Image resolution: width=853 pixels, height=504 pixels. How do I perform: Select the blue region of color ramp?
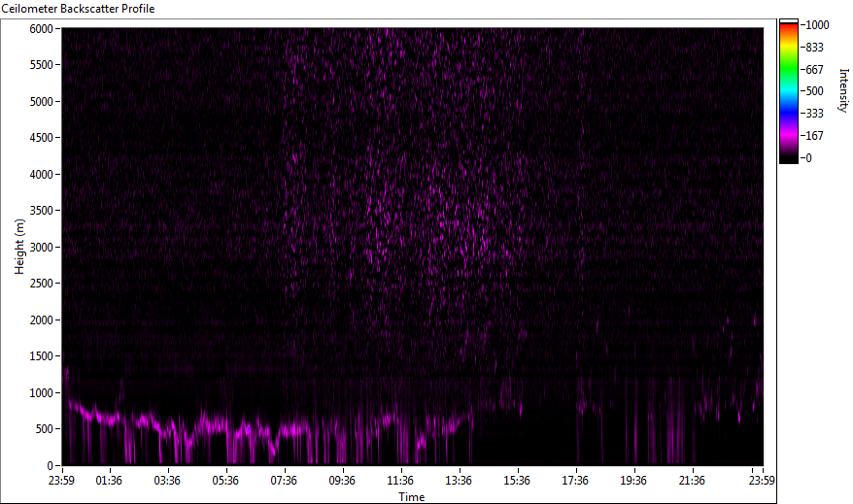coord(788,115)
